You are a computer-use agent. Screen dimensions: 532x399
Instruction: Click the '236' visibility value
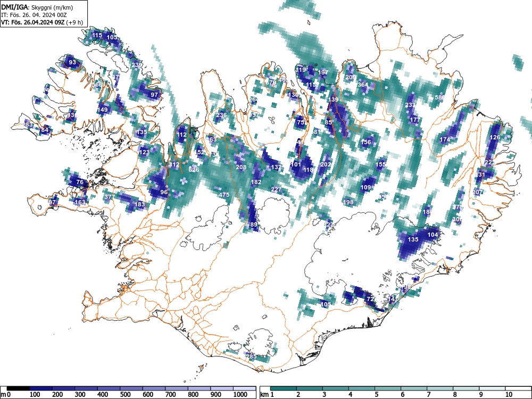221,115
